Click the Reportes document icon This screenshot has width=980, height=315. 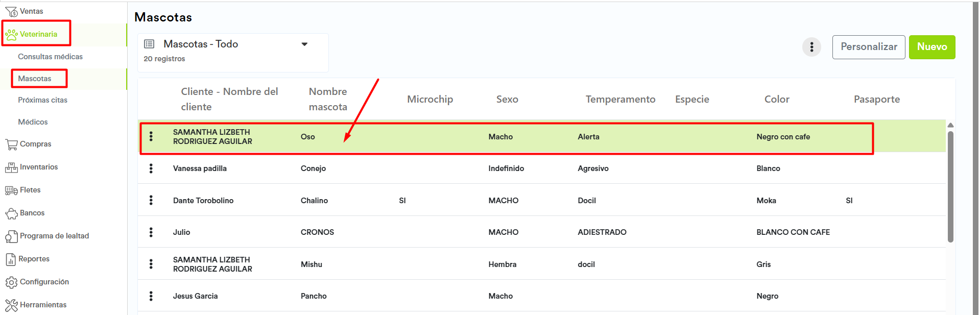click(11, 259)
